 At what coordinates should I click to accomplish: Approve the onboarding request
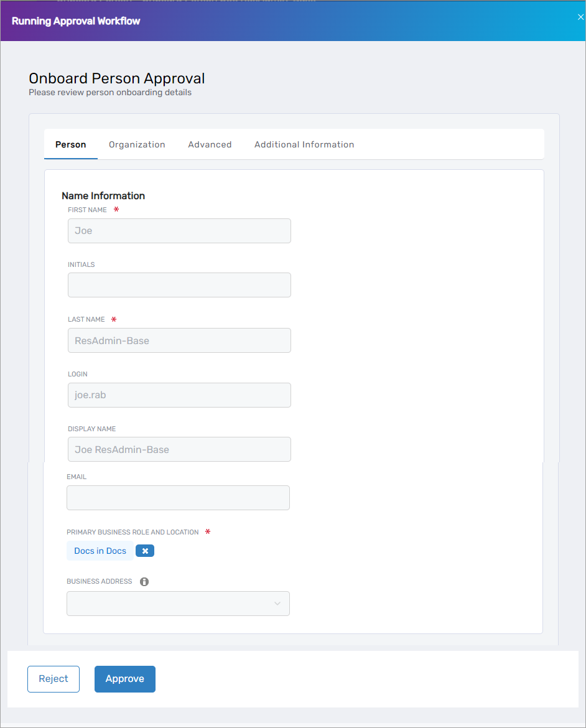click(124, 679)
